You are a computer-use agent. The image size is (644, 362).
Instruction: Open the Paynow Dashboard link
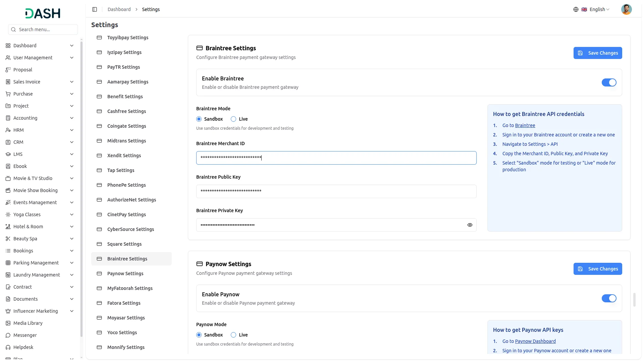tap(535, 341)
